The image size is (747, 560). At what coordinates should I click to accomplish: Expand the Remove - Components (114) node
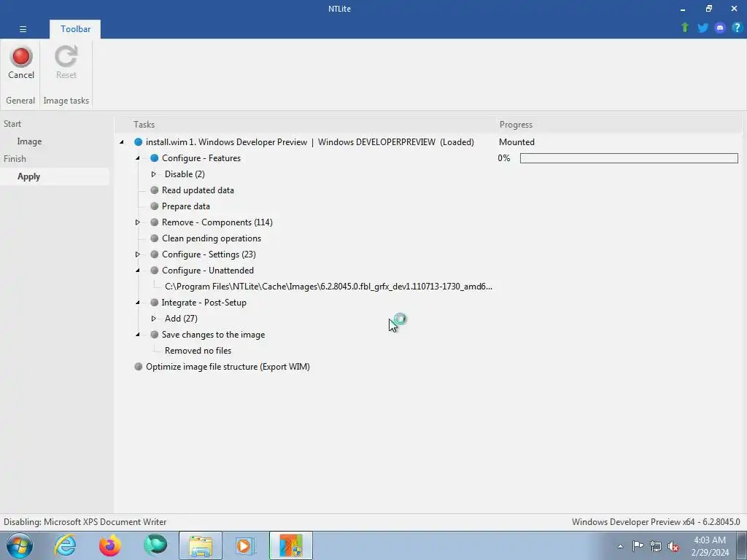(138, 222)
